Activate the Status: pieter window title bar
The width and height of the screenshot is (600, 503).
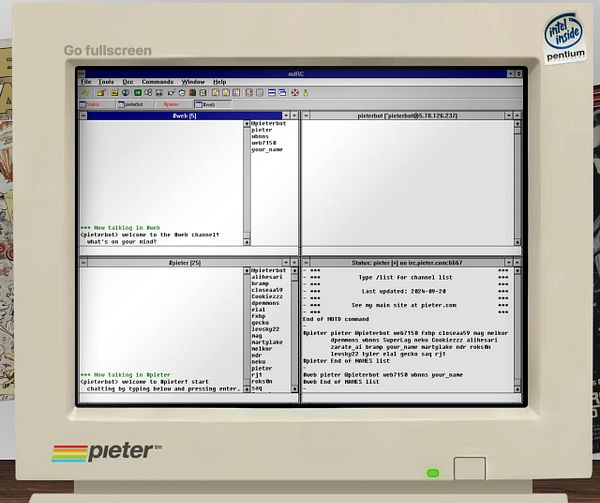408,263
